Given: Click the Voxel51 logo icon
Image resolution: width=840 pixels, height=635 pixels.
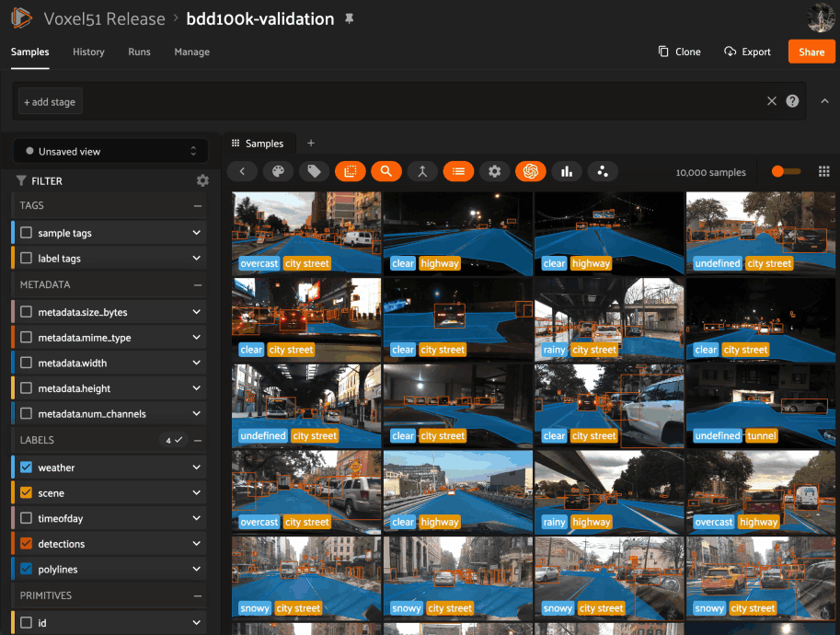Looking at the screenshot, I should pyautogui.click(x=21, y=18).
